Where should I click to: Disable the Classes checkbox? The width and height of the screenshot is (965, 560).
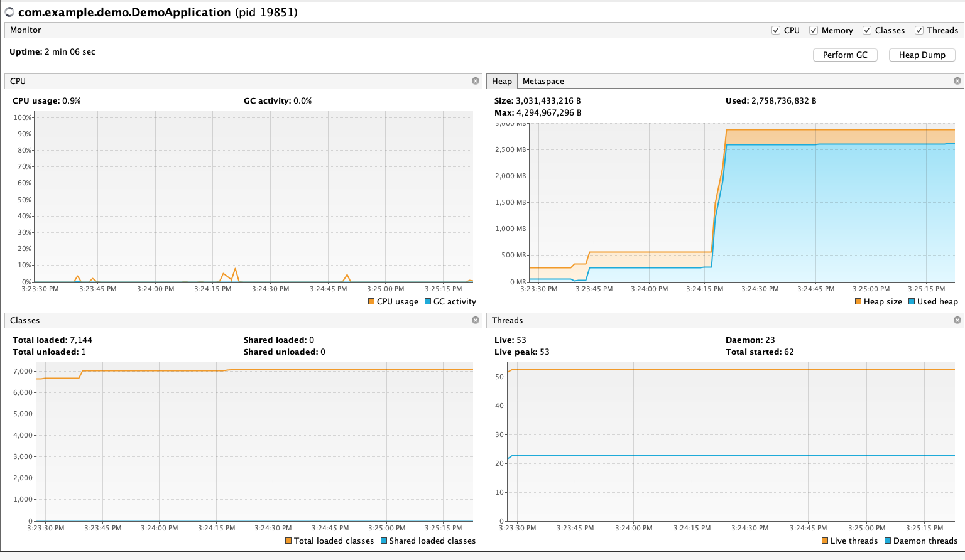(x=867, y=30)
